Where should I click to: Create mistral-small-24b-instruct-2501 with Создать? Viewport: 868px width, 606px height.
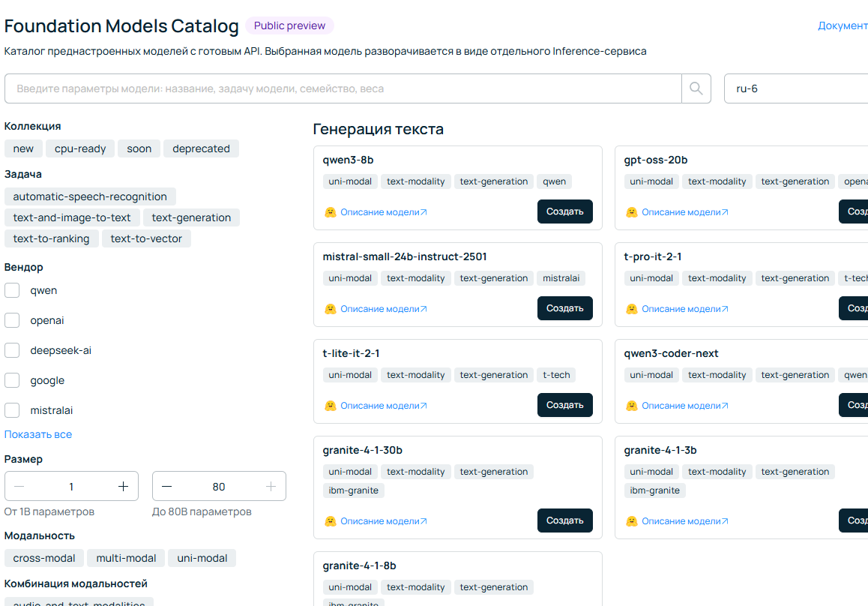pos(564,308)
